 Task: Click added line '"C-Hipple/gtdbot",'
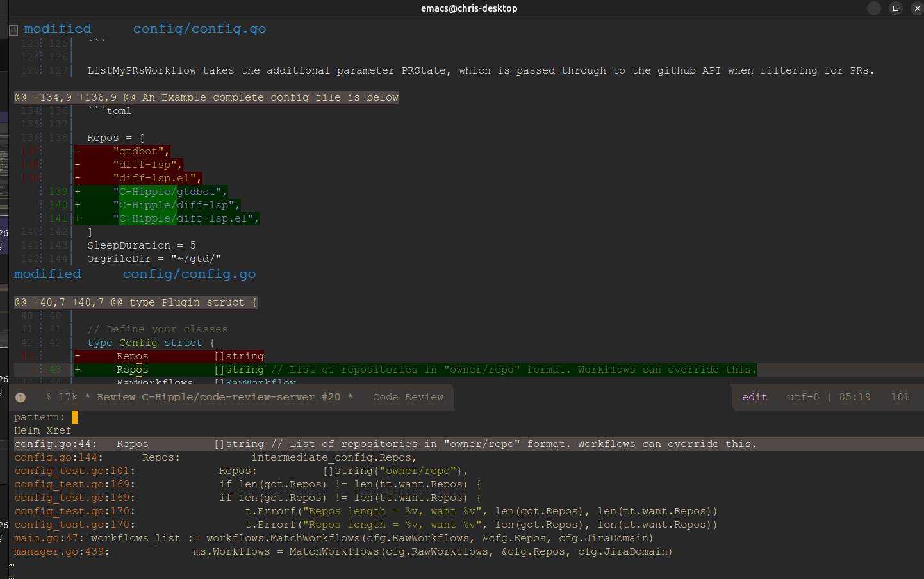tap(151, 192)
